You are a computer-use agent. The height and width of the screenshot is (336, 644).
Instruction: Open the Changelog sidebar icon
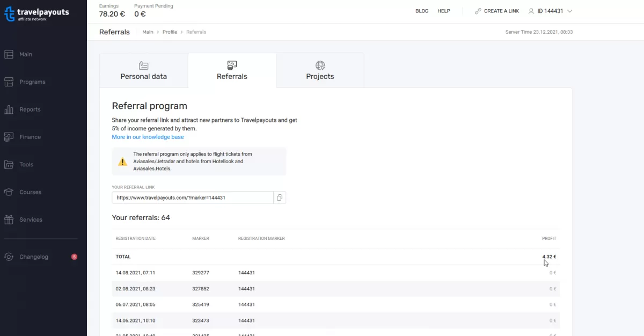[x=9, y=257]
